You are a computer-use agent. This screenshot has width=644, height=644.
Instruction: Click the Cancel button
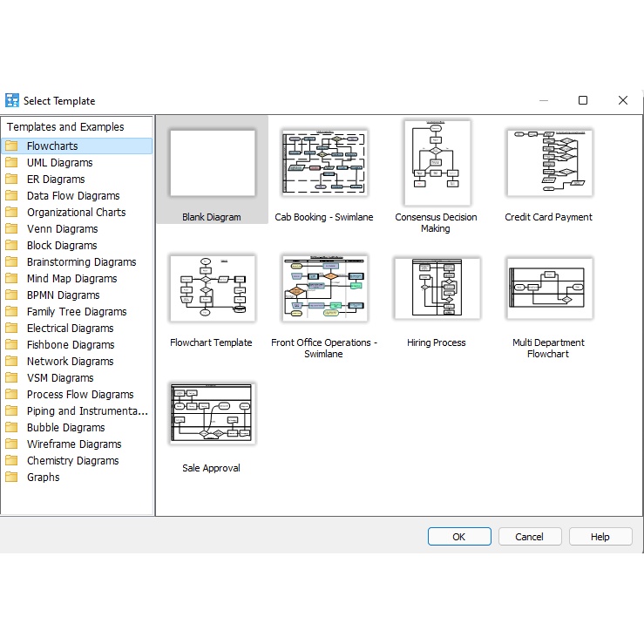529,537
